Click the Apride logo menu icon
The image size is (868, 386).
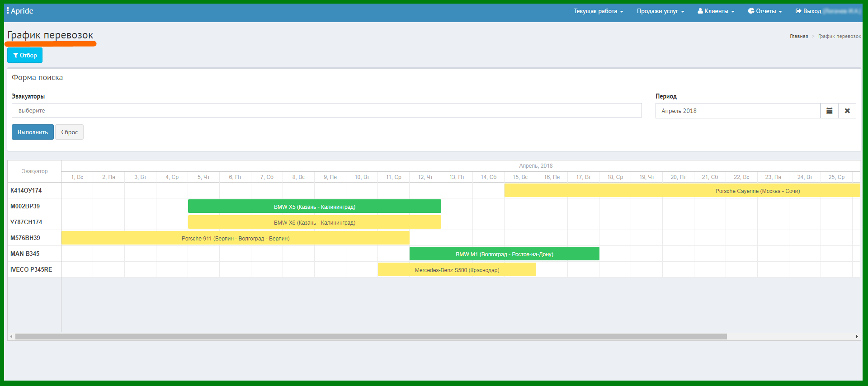click(8, 10)
